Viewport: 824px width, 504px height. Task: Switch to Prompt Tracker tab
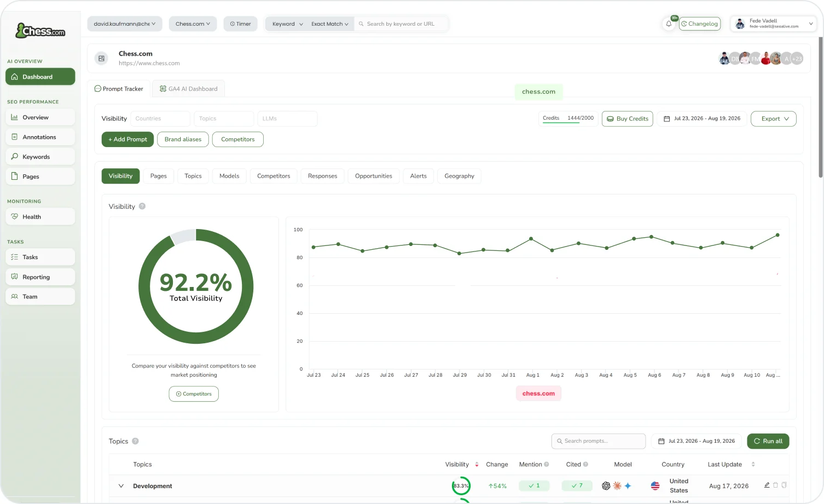pyautogui.click(x=119, y=89)
